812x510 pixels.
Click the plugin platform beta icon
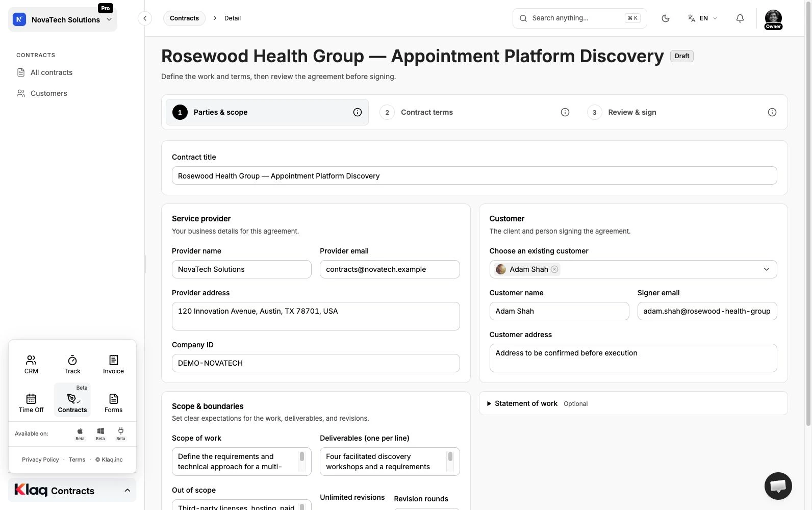click(x=121, y=433)
